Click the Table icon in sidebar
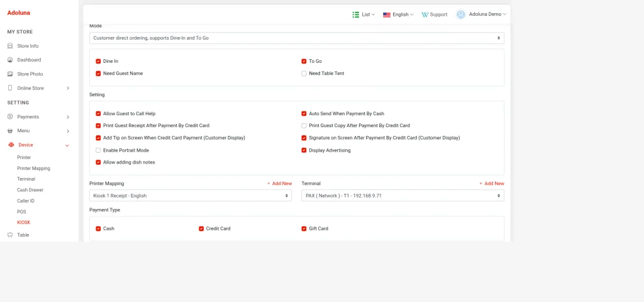This screenshot has height=302, width=644. (x=10, y=235)
